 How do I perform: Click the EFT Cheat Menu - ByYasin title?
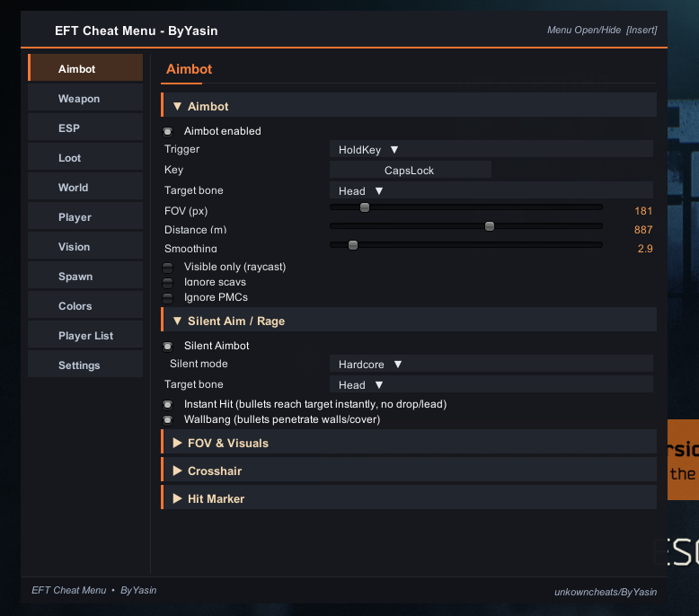[137, 31]
